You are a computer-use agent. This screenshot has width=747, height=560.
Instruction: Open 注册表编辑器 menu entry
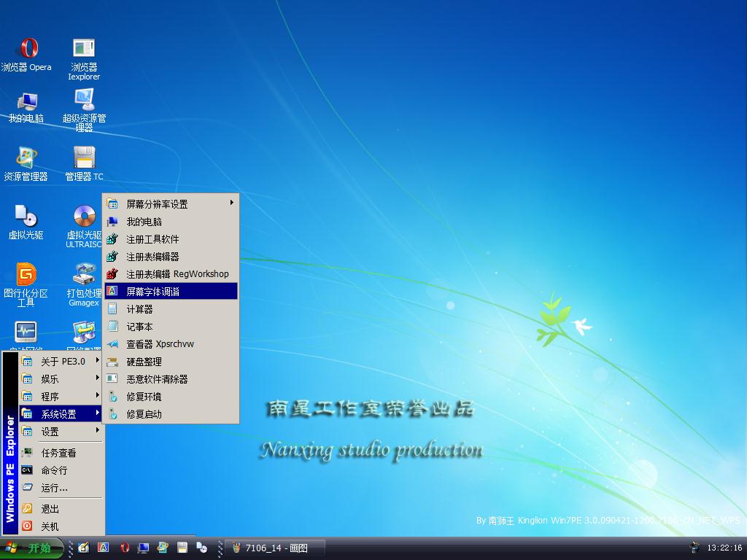pos(171,257)
